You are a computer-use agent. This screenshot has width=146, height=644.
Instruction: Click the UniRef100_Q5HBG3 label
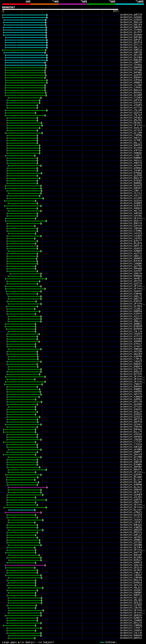[131, 540]
